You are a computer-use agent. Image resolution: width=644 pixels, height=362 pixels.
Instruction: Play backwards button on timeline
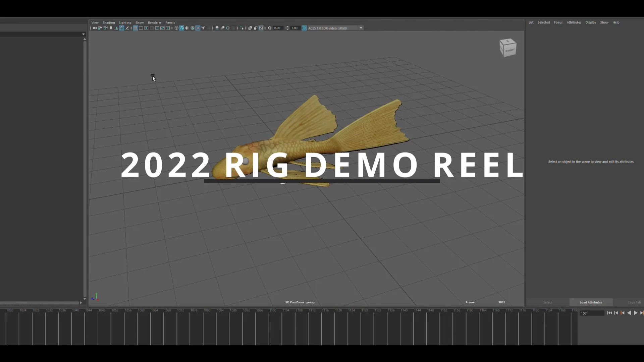[x=629, y=313]
